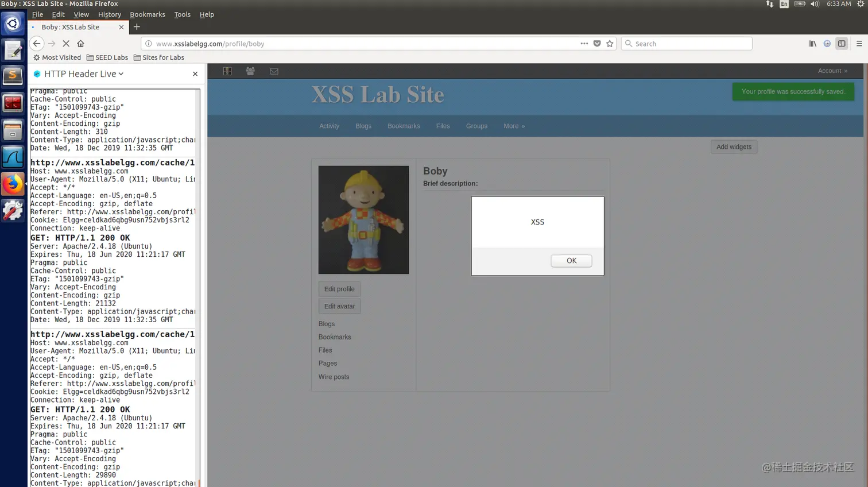This screenshot has height=487, width=868.
Task: Expand the HTTP Header Live sidebar dropdown
Action: pyautogui.click(x=84, y=74)
